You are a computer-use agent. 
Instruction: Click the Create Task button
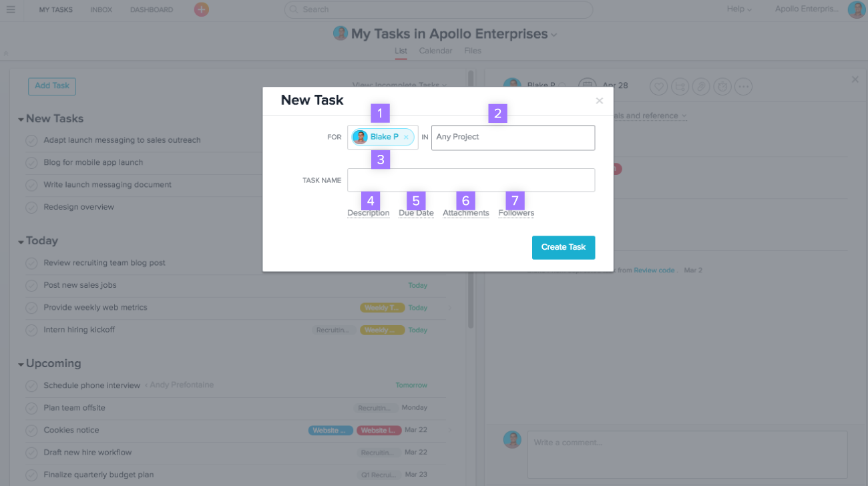(x=563, y=247)
